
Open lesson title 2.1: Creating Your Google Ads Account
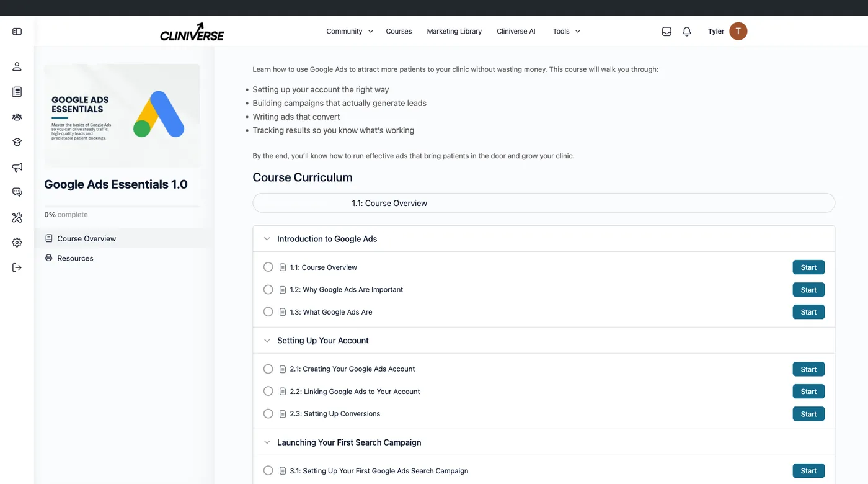352,369
